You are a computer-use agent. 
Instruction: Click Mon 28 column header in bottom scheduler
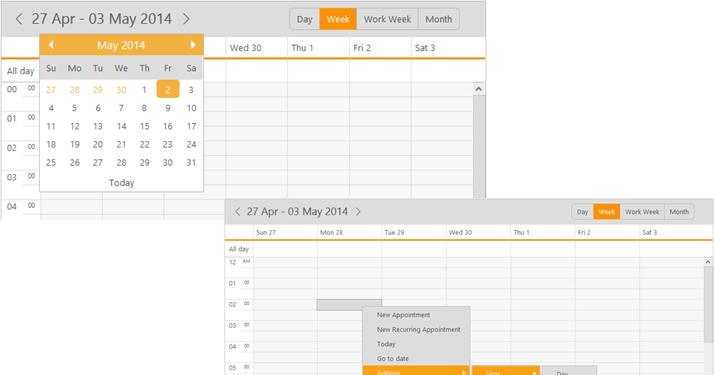pyautogui.click(x=349, y=232)
